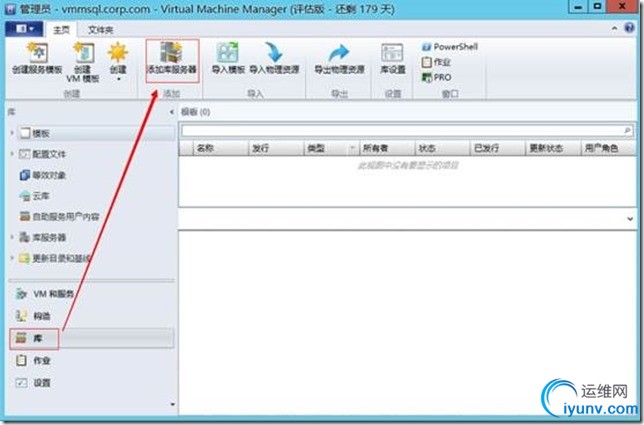
Task: Open the 库 workspace
Action: click(92, 338)
